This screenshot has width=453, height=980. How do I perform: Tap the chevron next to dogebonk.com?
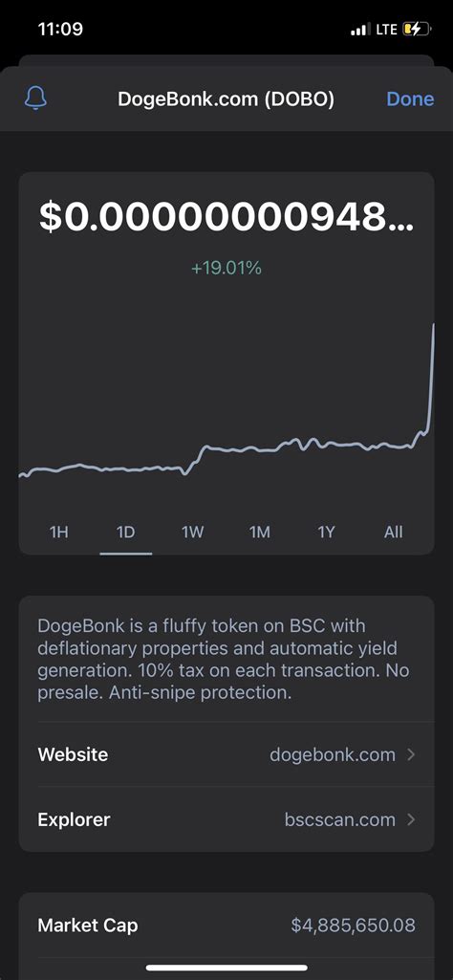(x=411, y=754)
